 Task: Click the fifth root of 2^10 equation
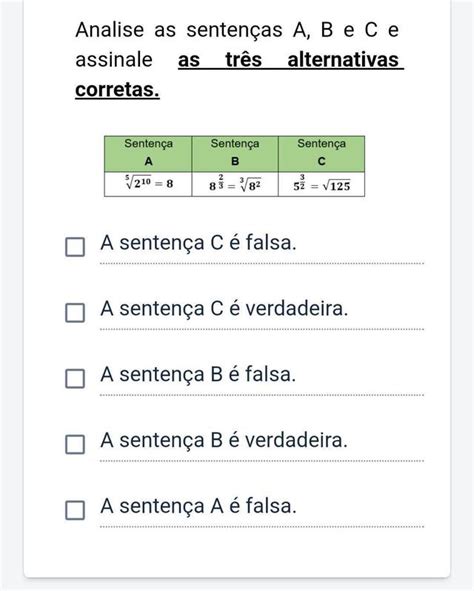[149, 184]
